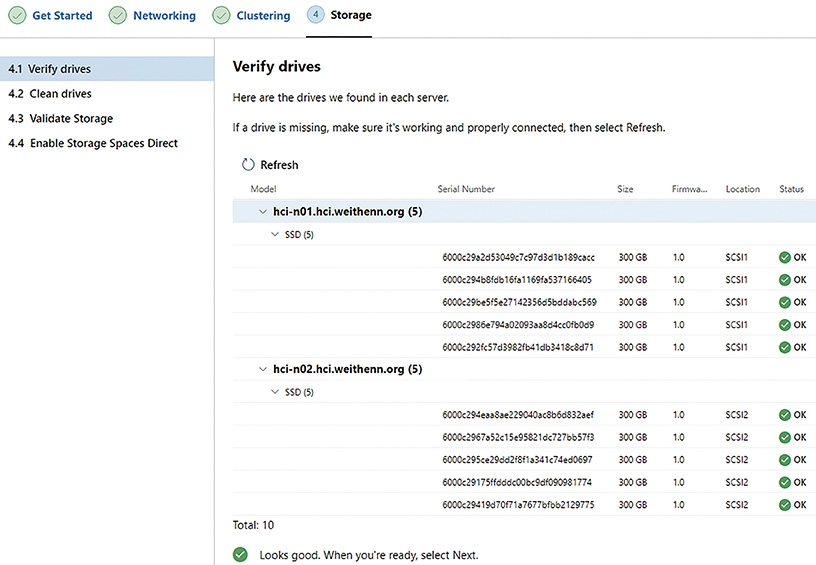Click the OK status icon for drive ending 189cacc

(x=785, y=258)
